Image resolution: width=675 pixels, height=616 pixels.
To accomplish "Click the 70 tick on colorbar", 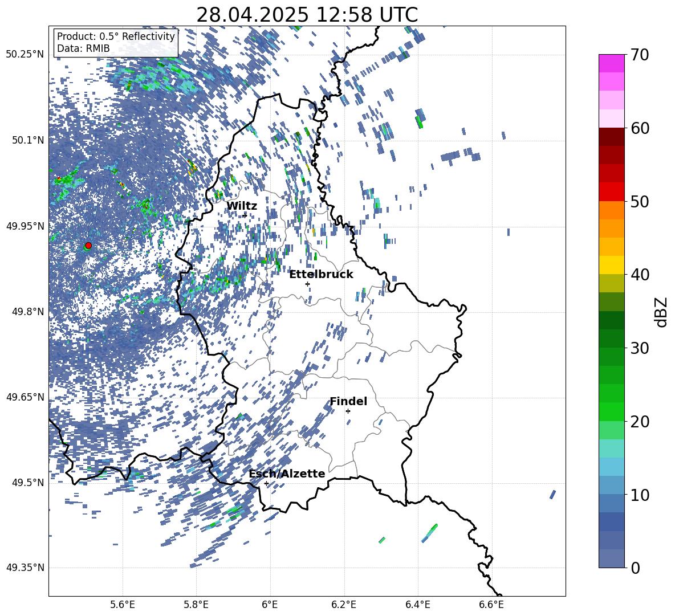I will click(640, 55).
